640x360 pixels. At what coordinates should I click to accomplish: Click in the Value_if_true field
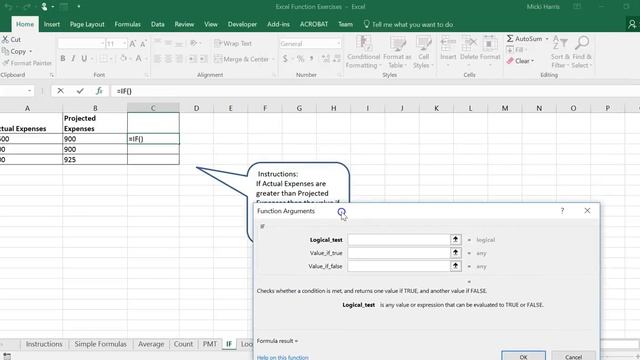point(398,253)
